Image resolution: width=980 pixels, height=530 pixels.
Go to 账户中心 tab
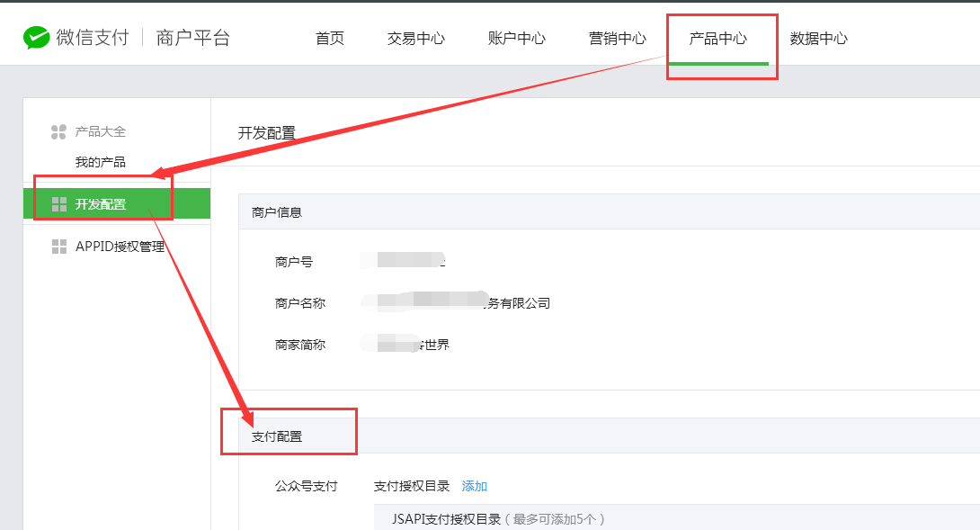[x=516, y=38]
